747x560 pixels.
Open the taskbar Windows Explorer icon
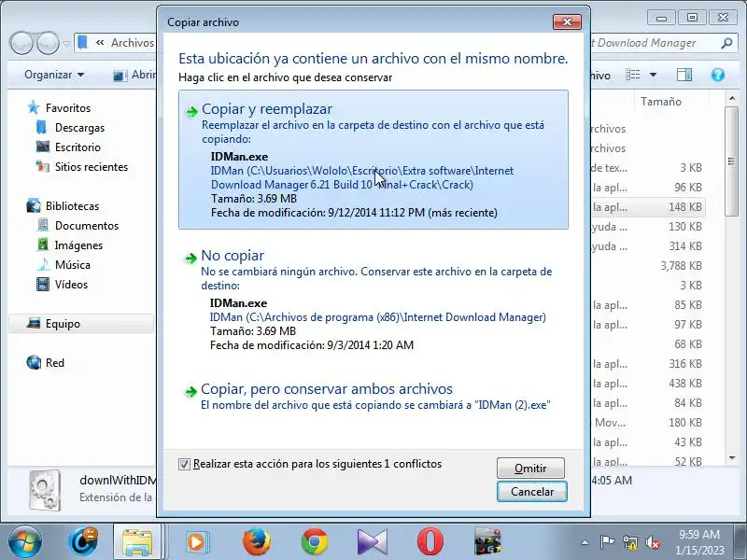[137, 542]
